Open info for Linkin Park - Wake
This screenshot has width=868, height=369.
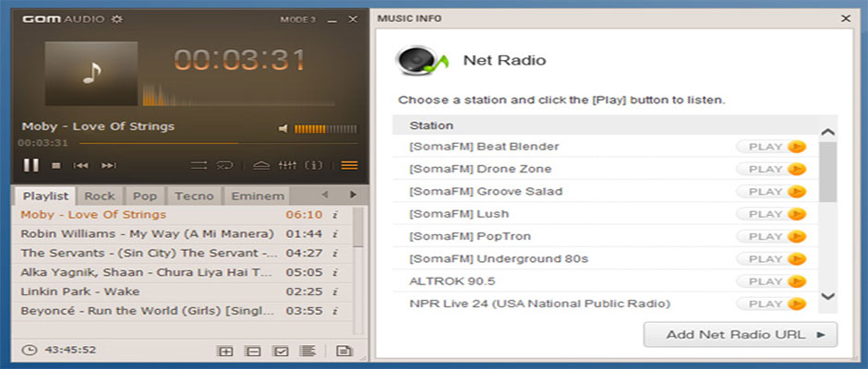tap(335, 292)
